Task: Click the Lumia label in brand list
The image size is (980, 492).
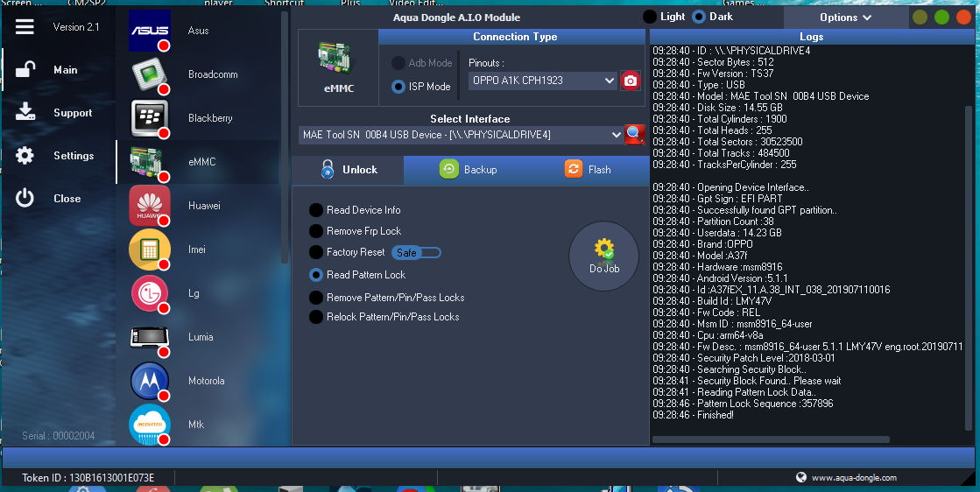Action: pyautogui.click(x=201, y=337)
